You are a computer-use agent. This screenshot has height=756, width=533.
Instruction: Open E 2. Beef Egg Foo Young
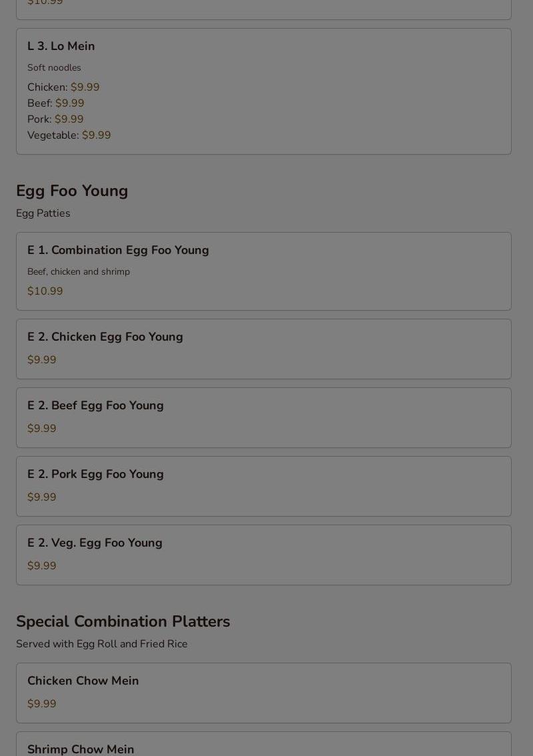tap(264, 417)
